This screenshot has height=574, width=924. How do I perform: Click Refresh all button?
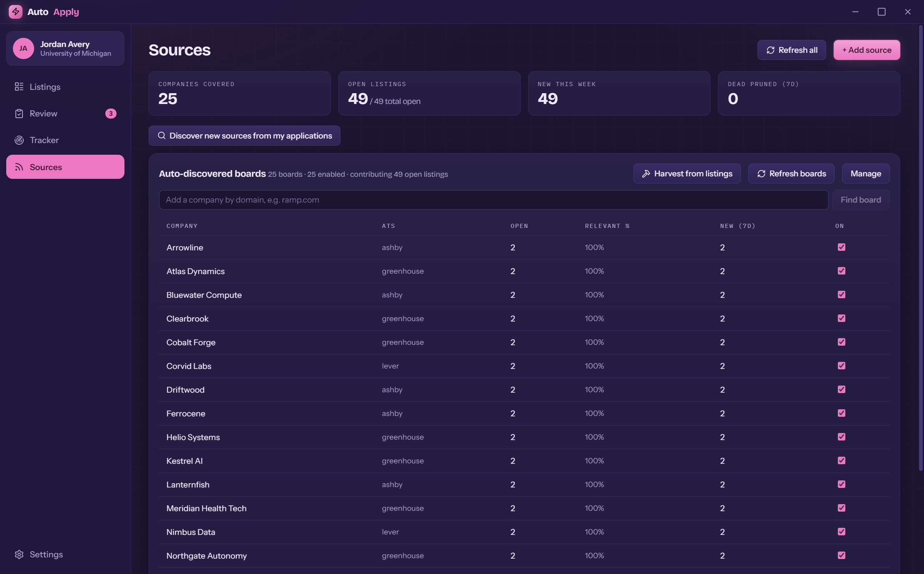pos(792,50)
